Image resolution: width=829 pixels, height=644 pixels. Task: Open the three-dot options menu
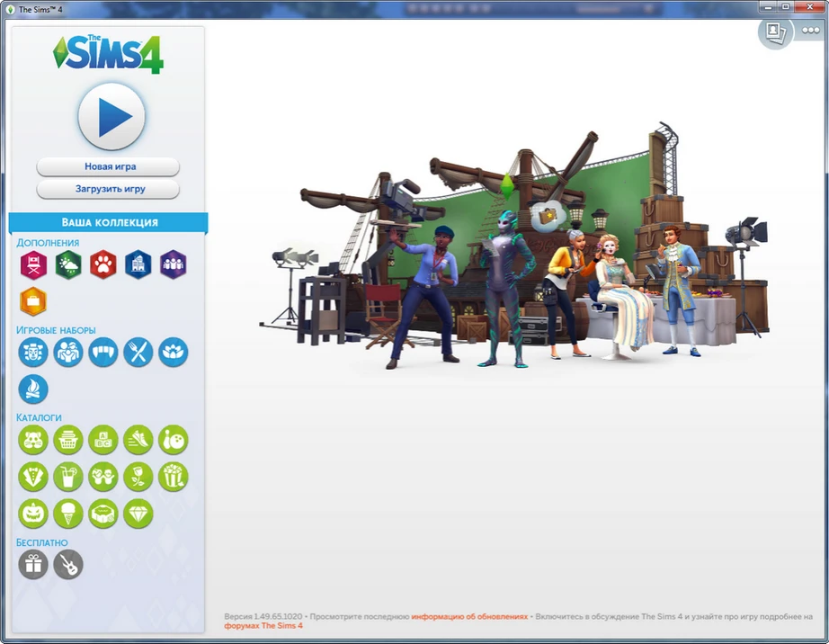[809, 30]
